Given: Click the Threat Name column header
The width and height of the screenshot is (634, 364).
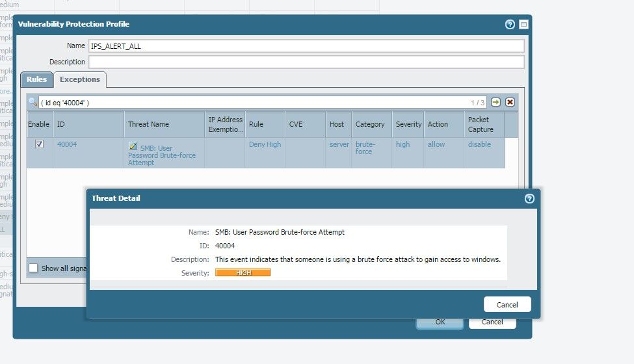Looking at the screenshot, I should pyautogui.click(x=148, y=124).
